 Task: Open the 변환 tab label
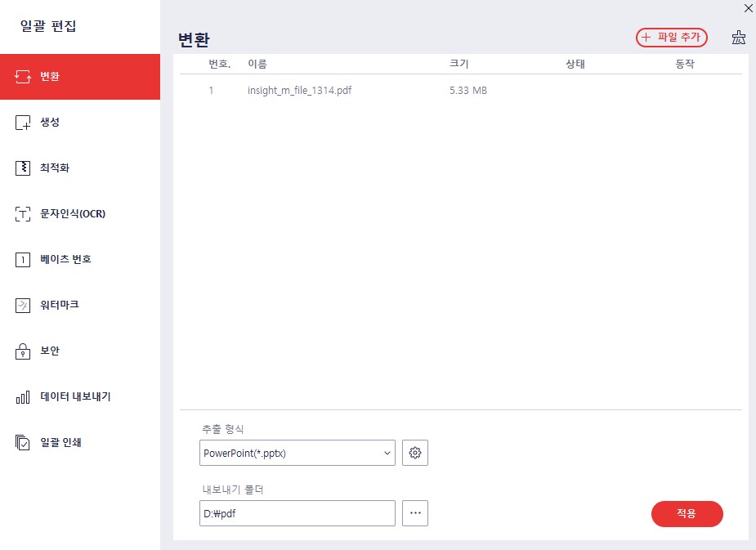click(x=50, y=77)
